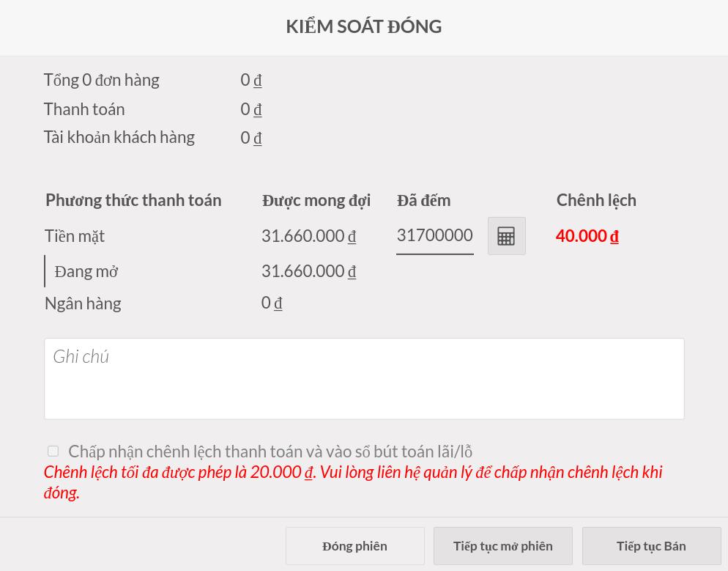
Task: Click the Được mong đợi column header
Action: point(316,200)
